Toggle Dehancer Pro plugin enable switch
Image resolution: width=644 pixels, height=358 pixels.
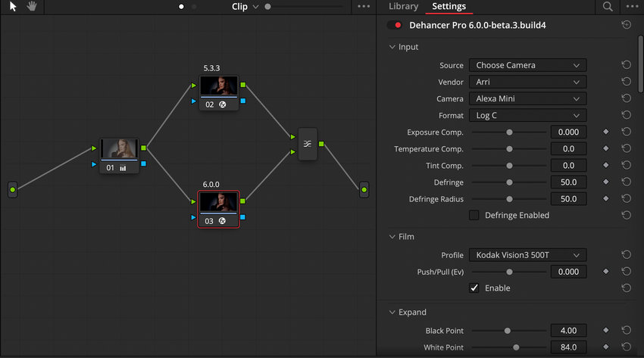point(395,25)
